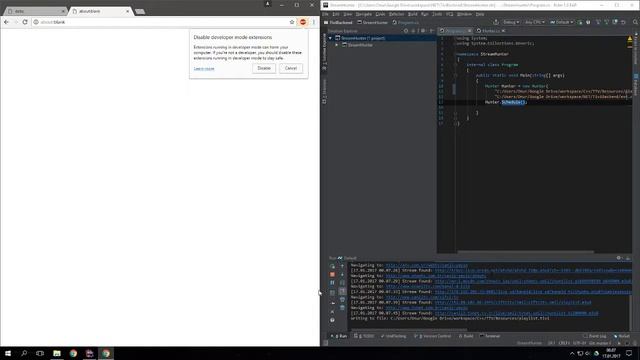This screenshot has width=640, height=360.
Task: Select StreamHunter project in Solution Explorer
Action: pos(360,45)
